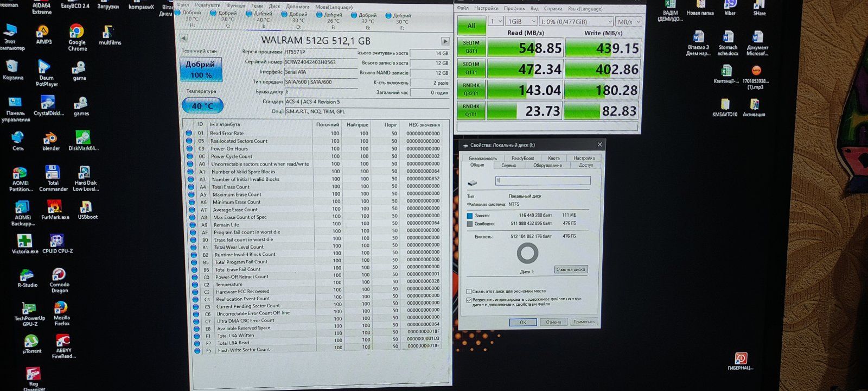Select the Comodo Dragon browser icon
This screenshot has width=868, height=391.
(x=59, y=280)
